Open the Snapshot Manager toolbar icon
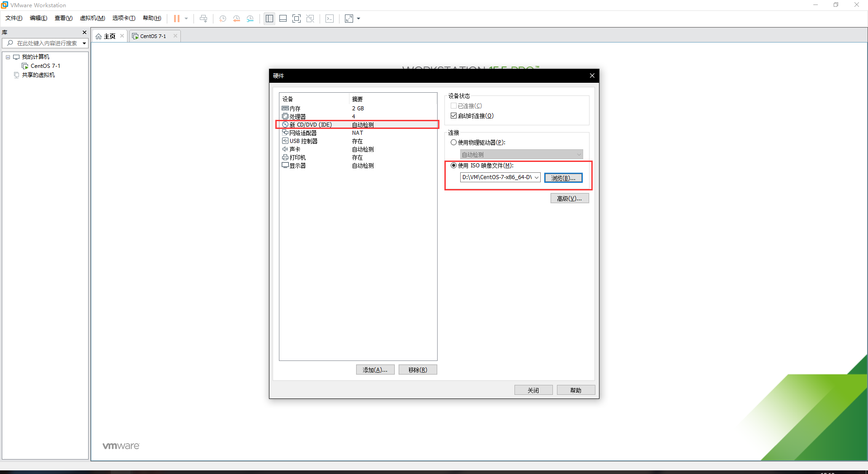The width and height of the screenshot is (868, 474). click(250, 19)
